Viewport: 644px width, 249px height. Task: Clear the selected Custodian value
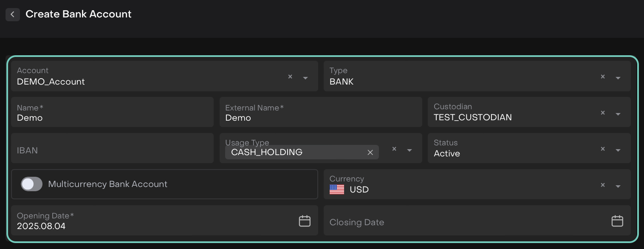coord(602,113)
